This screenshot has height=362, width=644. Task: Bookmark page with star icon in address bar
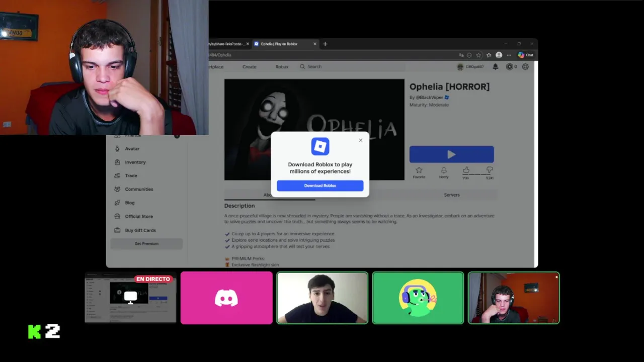[x=478, y=55]
